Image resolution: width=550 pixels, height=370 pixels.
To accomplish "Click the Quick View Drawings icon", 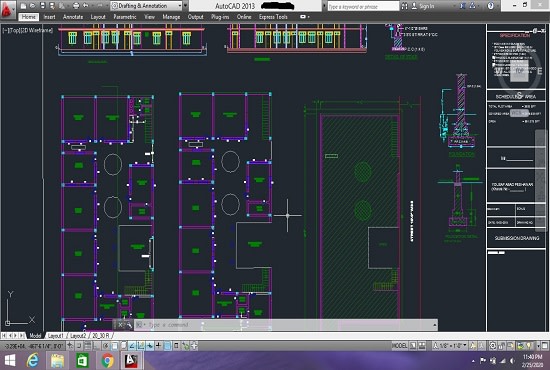I will tap(422, 346).
